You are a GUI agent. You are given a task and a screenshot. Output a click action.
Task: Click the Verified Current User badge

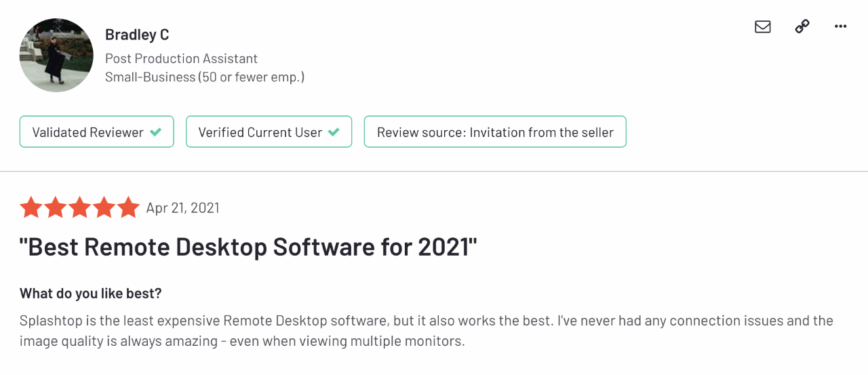[x=269, y=132]
